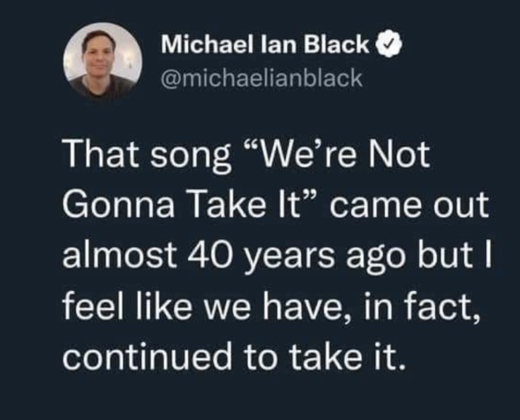This screenshot has width=520, height=420.
Task: Click the display name Michael Ian Black
Action: click(x=266, y=44)
